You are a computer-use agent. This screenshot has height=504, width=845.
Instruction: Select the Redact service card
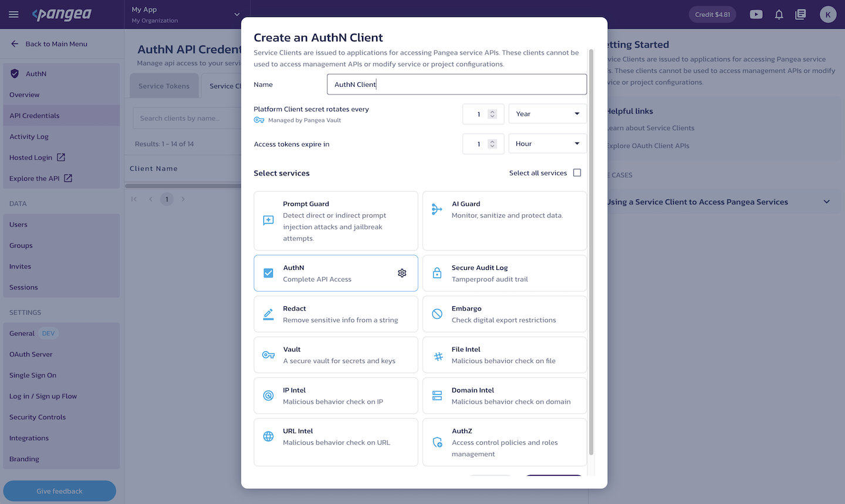click(x=336, y=314)
